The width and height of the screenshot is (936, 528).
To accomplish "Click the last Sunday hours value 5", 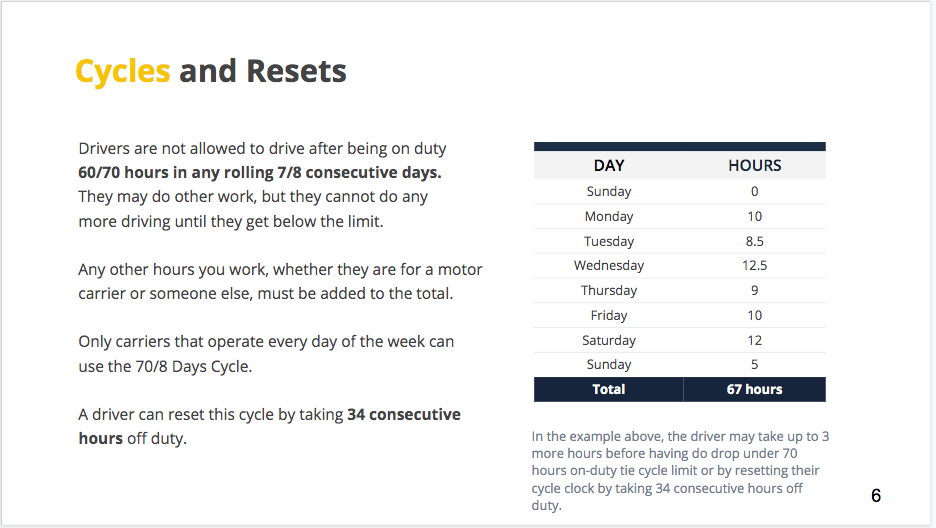I will (754, 365).
